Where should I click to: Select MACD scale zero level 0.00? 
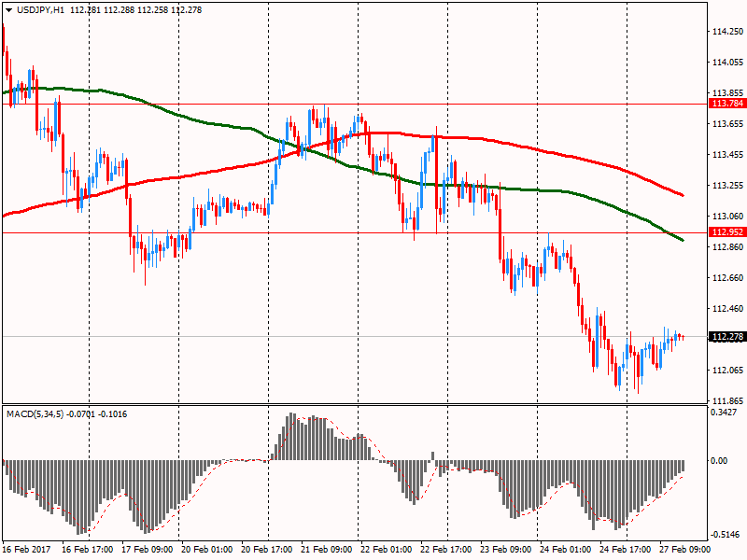click(x=719, y=460)
